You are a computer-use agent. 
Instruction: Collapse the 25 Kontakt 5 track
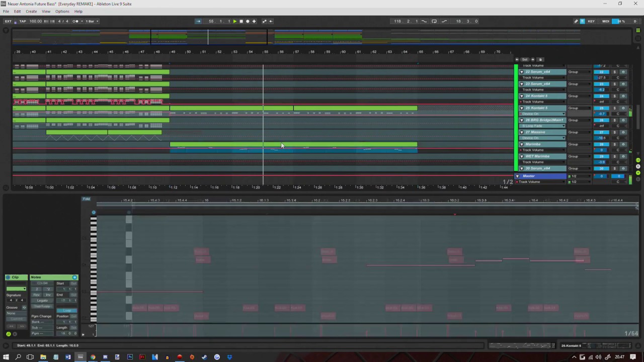tap(522, 108)
